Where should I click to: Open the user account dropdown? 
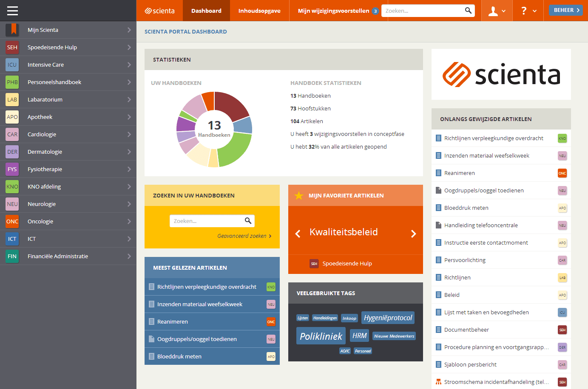[x=497, y=11]
